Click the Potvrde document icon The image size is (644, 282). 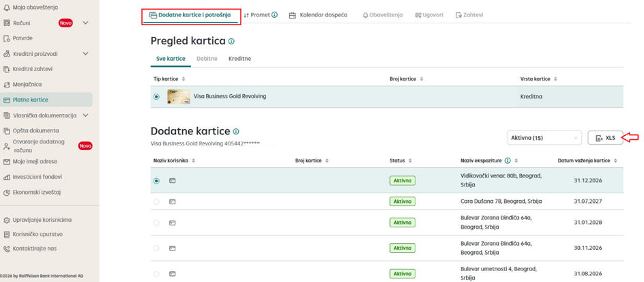coord(6,38)
